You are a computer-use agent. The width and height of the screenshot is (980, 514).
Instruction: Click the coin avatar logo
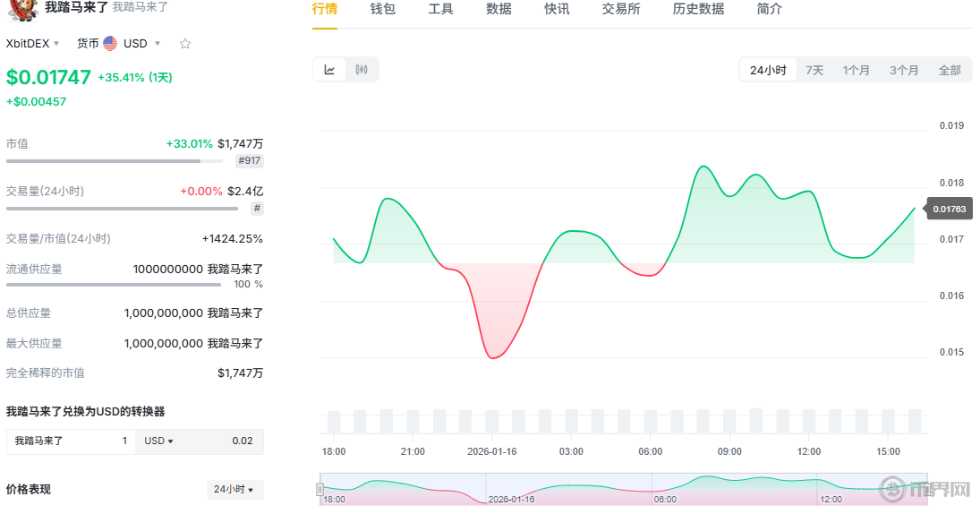coord(17,8)
